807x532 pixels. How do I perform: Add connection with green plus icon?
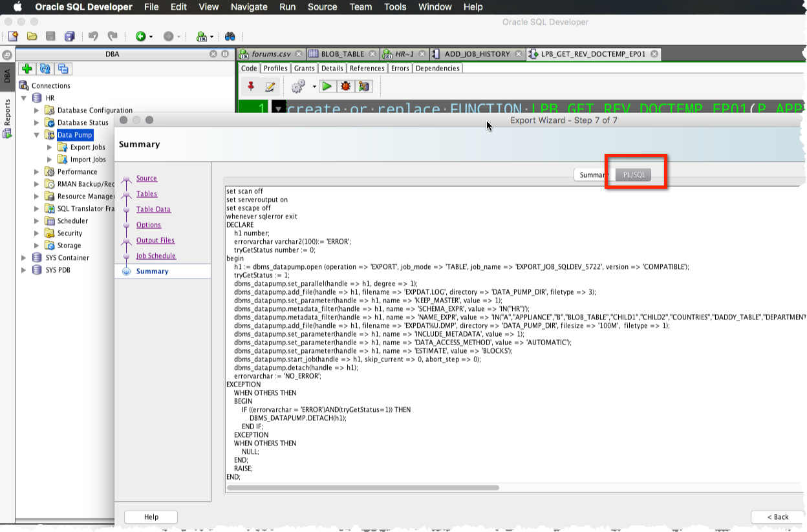[27, 69]
